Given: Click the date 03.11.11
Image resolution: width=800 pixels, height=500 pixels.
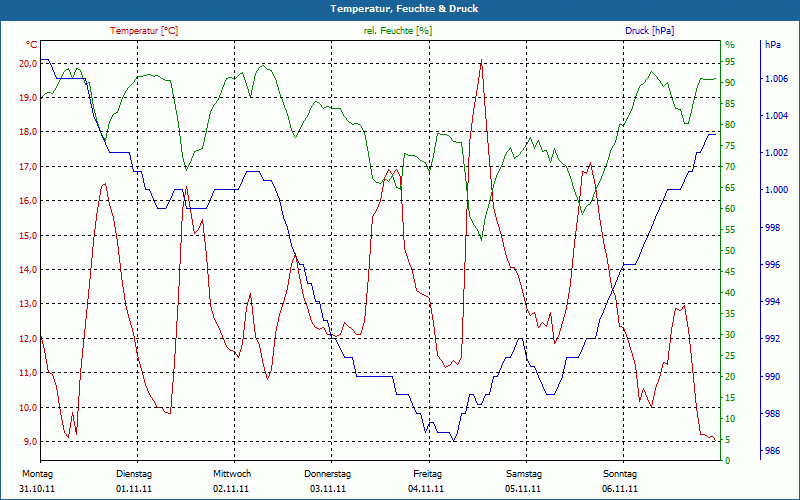Looking at the screenshot, I should coord(328,489).
